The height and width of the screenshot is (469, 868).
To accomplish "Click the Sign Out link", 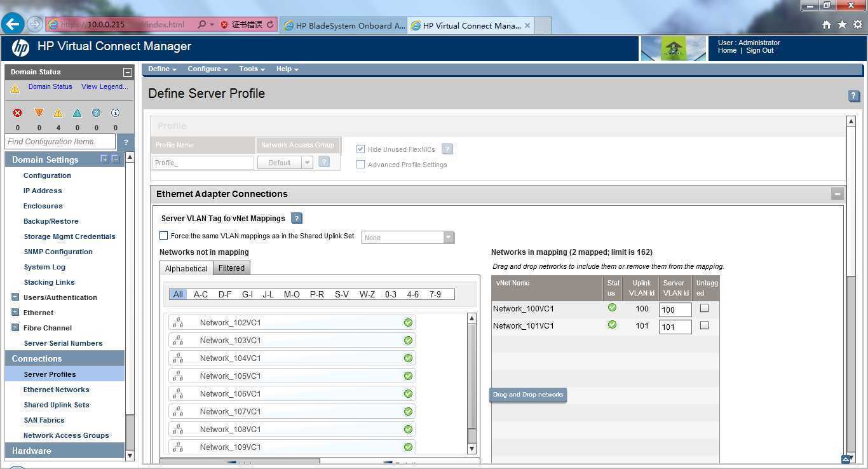I will click(x=759, y=50).
